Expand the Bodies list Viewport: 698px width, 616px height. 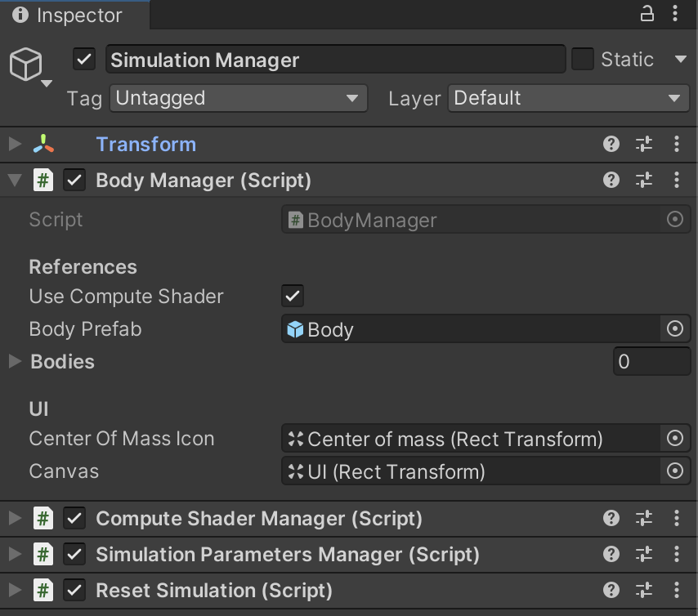[13, 361]
